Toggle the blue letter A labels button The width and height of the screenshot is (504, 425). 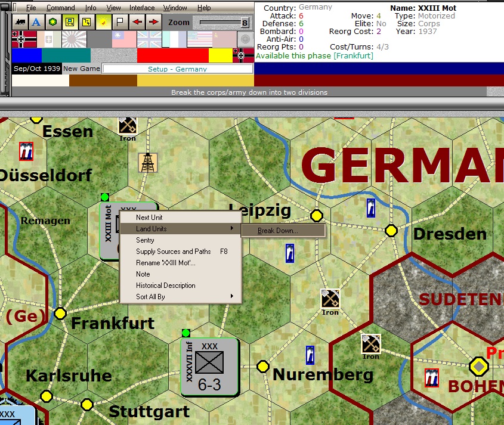[36, 22]
